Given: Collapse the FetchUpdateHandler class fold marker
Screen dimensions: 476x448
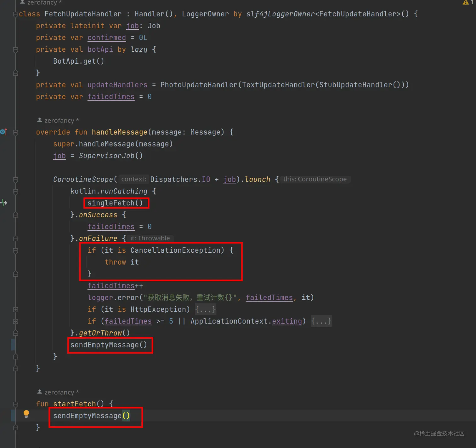Looking at the screenshot, I should (15, 14).
